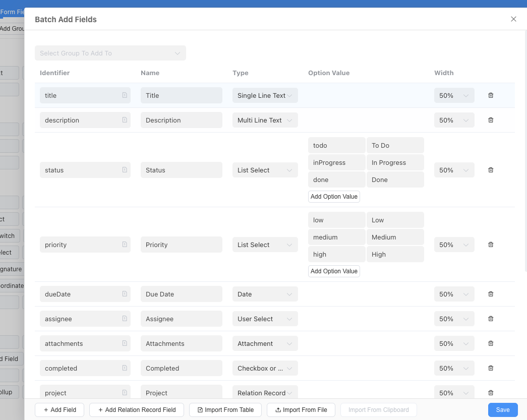Click Add Relation Record Field button
The width and height of the screenshot is (527, 420).
click(x=137, y=410)
